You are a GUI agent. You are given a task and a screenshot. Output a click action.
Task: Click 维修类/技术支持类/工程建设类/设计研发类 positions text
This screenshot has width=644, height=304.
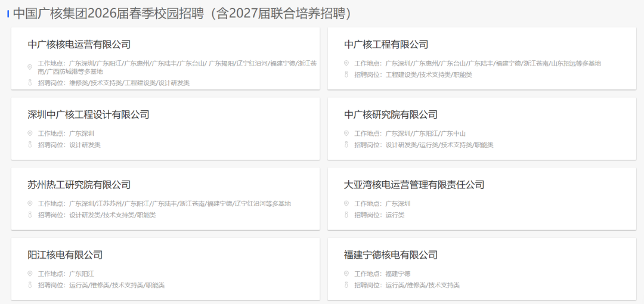tap(129, 83)
